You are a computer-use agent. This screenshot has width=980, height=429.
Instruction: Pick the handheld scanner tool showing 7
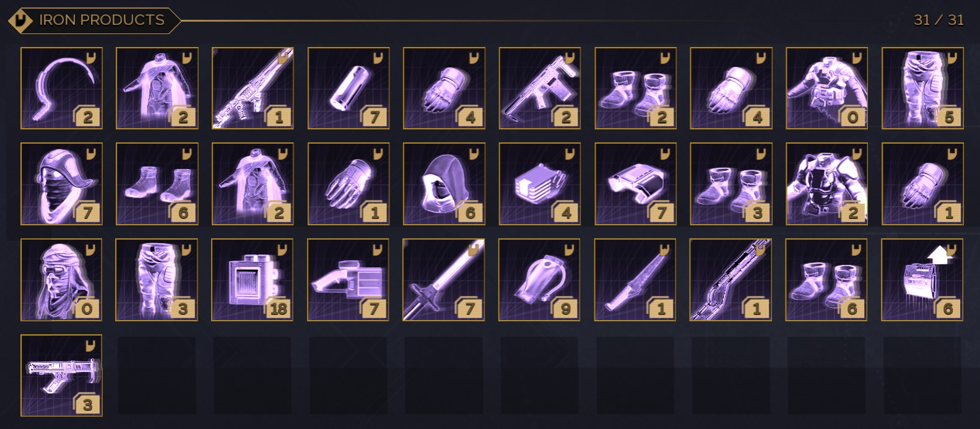pos(349,280)
